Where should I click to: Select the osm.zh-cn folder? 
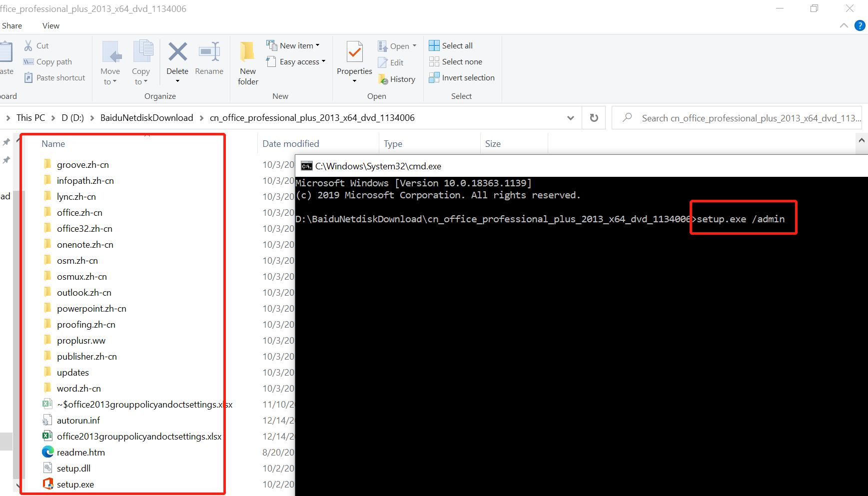pyautogui.click(x=77, y=261)
